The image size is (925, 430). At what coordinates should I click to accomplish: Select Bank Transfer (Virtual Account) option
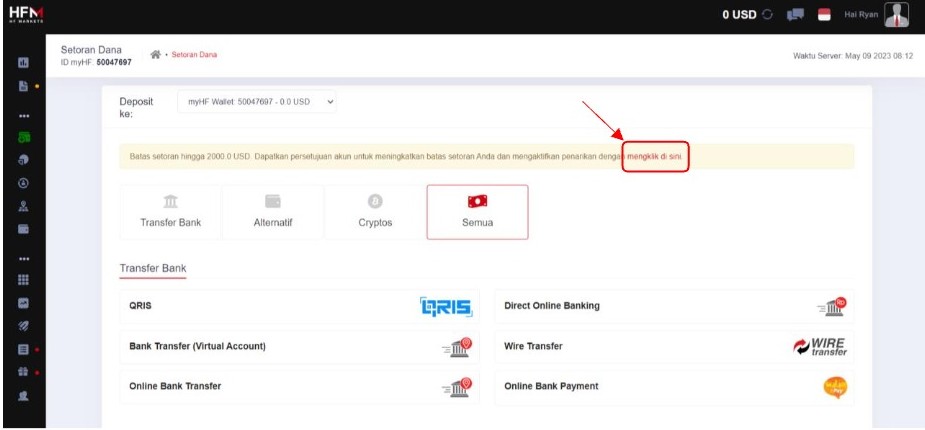(x=299, y=346)
